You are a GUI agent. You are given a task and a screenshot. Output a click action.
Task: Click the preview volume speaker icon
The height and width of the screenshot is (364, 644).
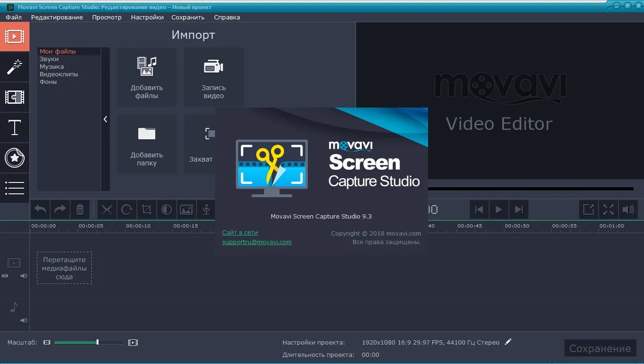[628, 209]
